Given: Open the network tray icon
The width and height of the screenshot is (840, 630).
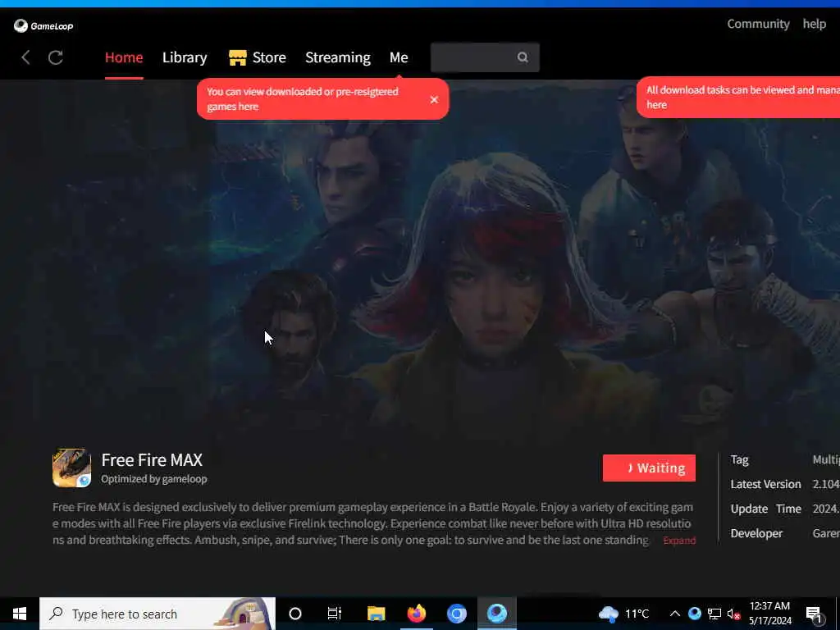Looking at the screenshot, I should point(714,614).
